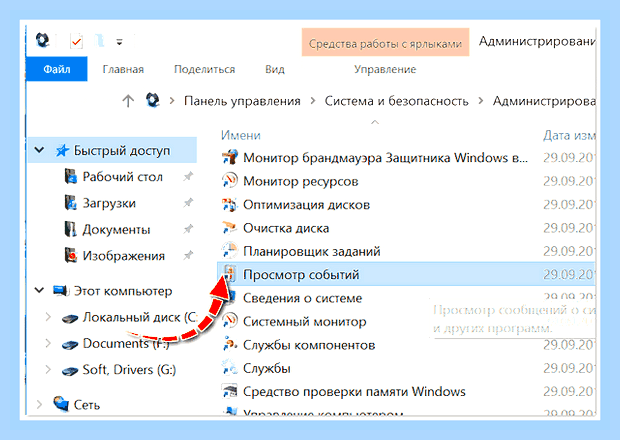The image size is (620, 440).
Task: Click the Сеть network icon
Action: [x=61, y=404]
